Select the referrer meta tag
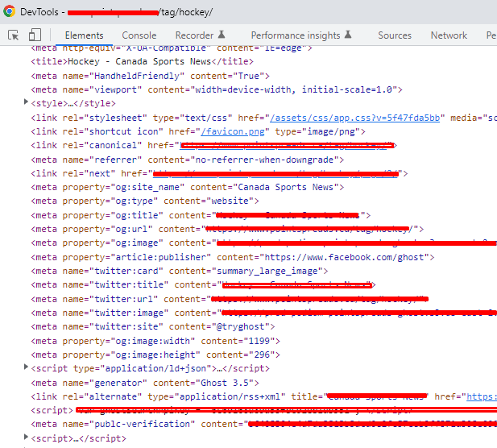497x448 pixels. tap(188, 160)
